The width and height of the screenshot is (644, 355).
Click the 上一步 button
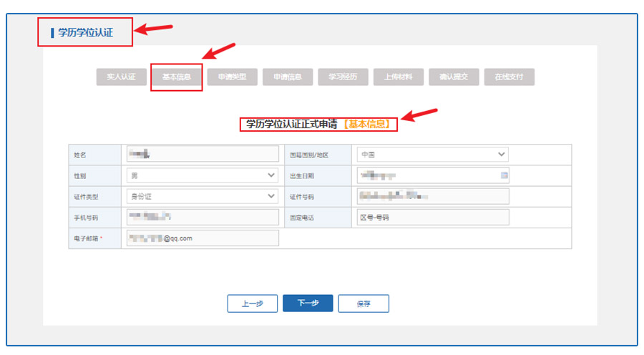coord(252,303)
